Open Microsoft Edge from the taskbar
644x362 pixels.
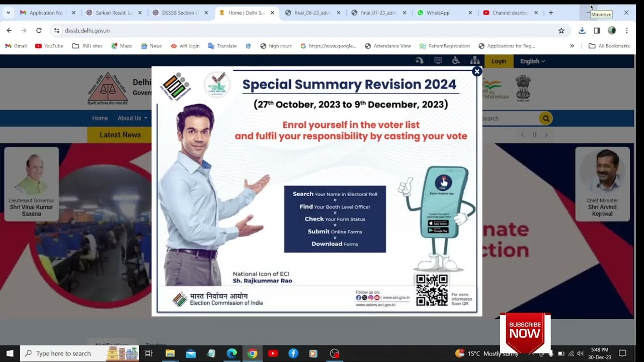(231, 353)
